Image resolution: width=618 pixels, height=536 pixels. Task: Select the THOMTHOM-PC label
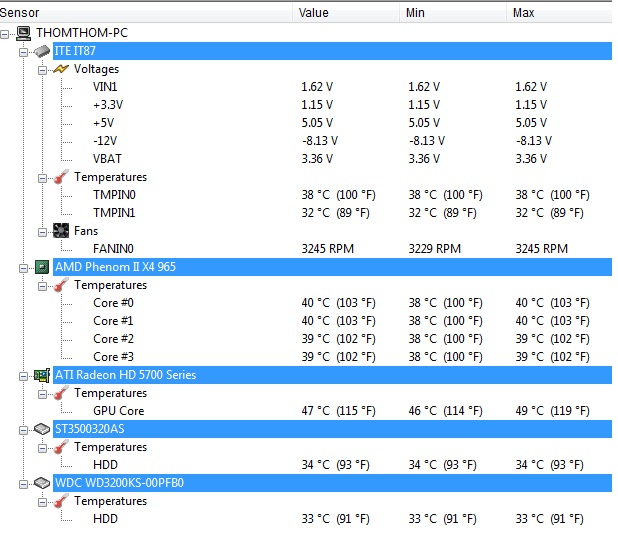coord(82,33)
